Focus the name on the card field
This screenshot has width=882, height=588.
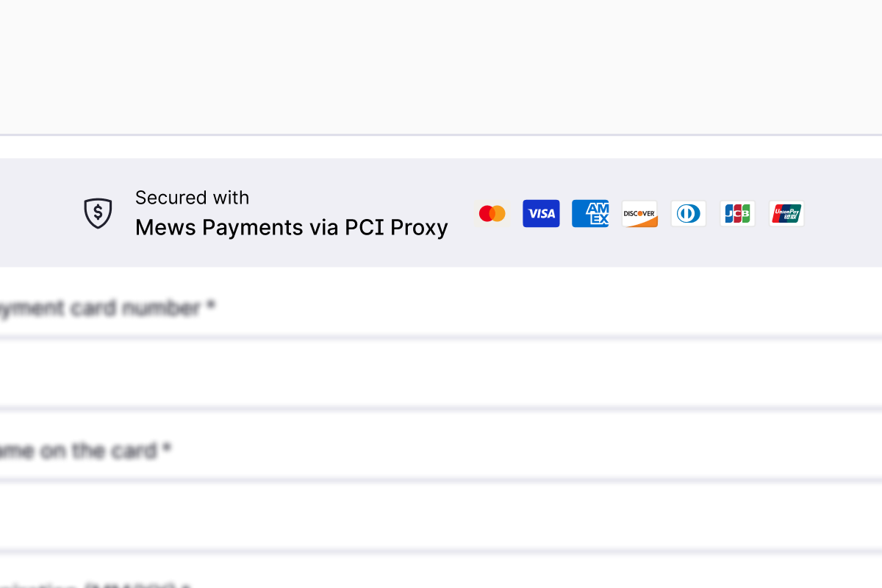[441, 514]
